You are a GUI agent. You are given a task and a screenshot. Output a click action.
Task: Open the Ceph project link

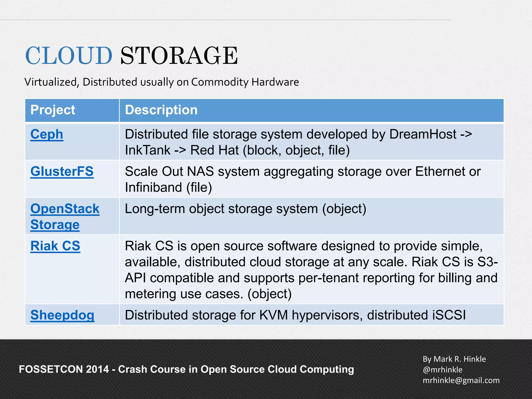point(47,135)
